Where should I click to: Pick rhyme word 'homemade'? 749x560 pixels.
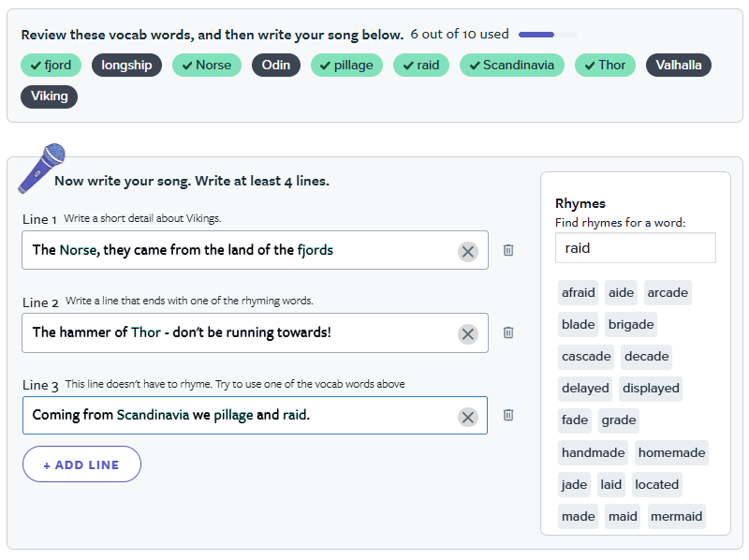(671, 453)
